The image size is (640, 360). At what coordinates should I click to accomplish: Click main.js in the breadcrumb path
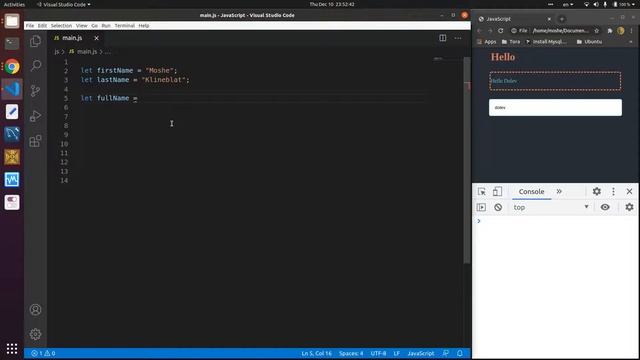[x=87, y=52]
